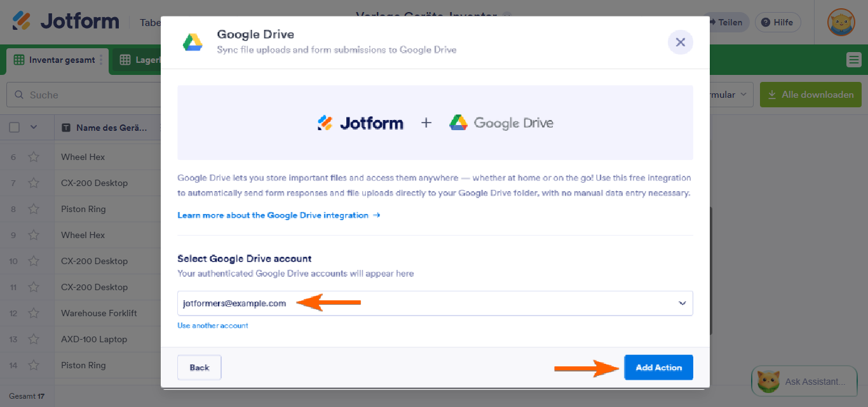The height and width of the screenshot is (407, 868).
Task: Star the Wheel Hex row six
Action: pyautogui.click(x=35, y=157)
